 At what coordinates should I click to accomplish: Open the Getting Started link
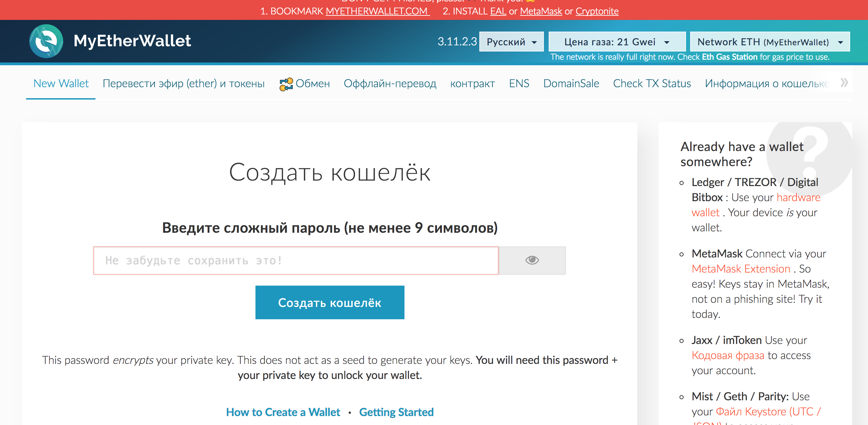(396, 412)
